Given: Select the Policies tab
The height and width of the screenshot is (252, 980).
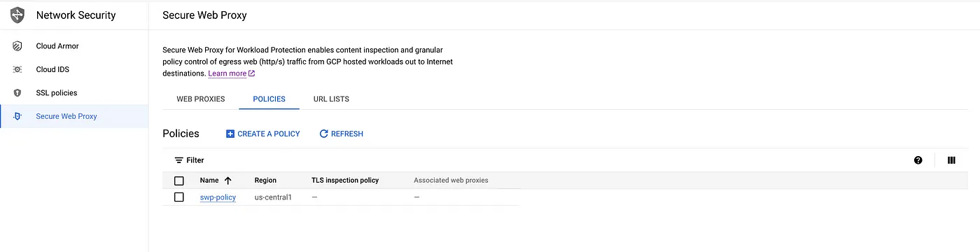Looking at the screenshot, I should (x=269, y=99).
